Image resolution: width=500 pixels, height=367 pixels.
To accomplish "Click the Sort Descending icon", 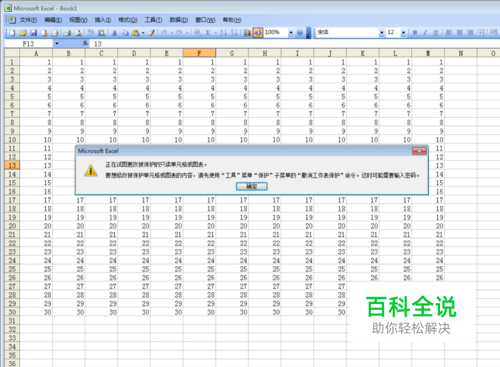I will [x=234, y=33].
